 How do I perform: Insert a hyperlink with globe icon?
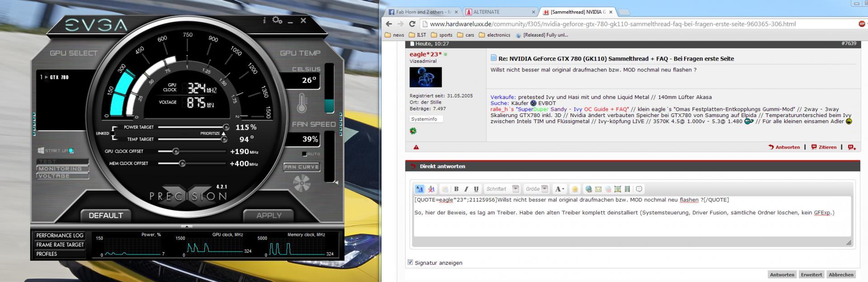(589, 189)
